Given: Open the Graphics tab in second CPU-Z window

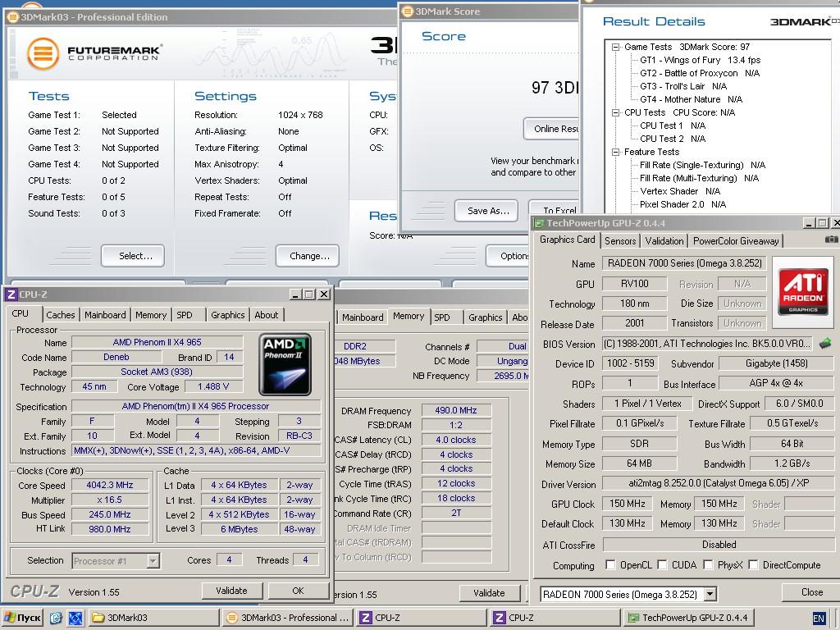Looking at the screenshot, I should coord(486,317).
